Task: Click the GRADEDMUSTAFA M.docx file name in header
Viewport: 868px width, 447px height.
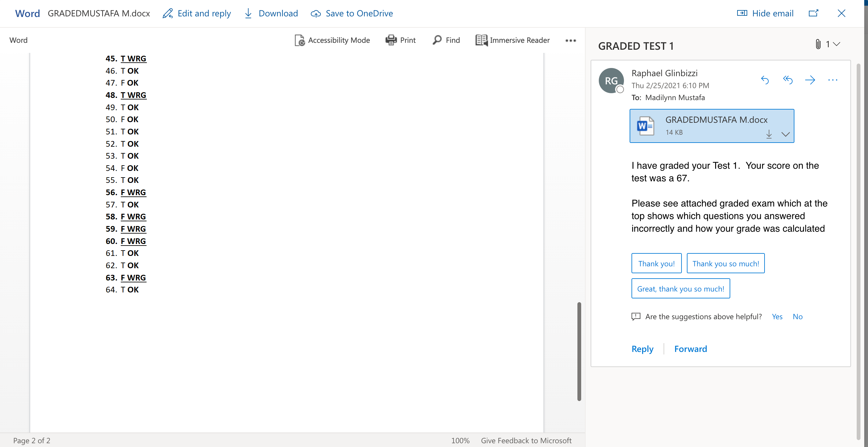Action: tap(99, 14)
